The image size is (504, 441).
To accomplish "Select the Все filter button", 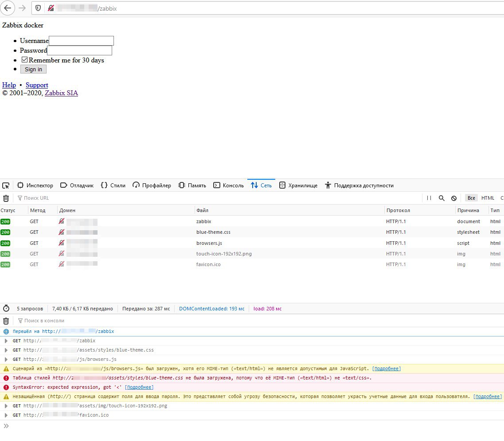I will click(x=471, y=198).
